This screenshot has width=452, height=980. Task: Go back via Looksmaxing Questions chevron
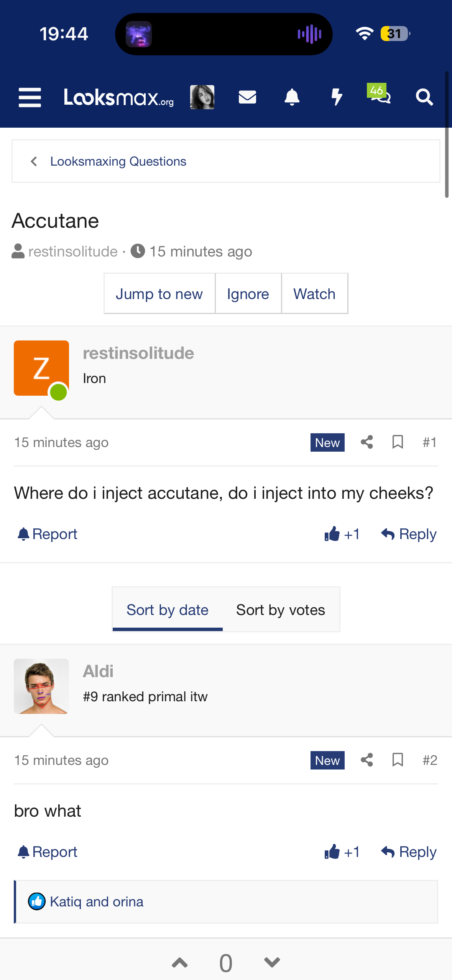tap(34, 161)
